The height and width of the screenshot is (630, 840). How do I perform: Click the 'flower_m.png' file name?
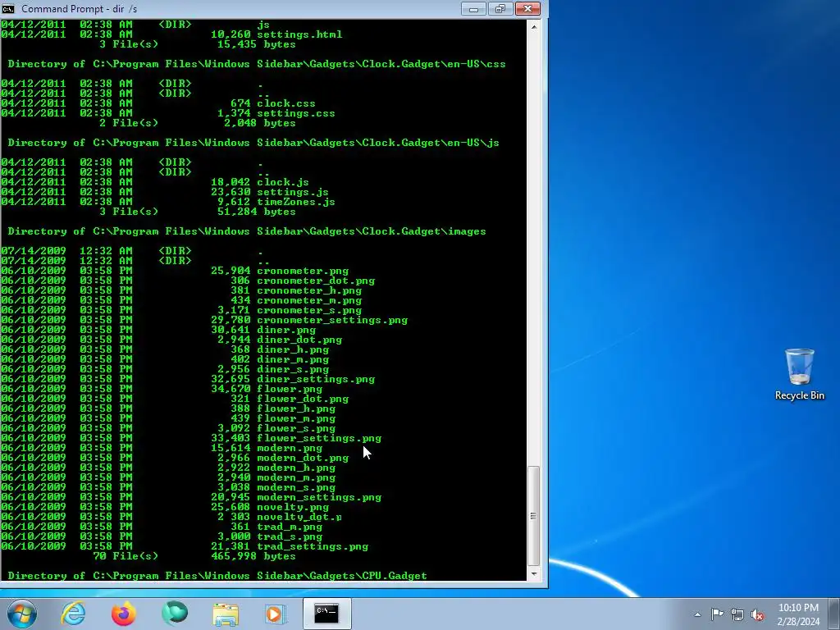[x=295, y=418]
